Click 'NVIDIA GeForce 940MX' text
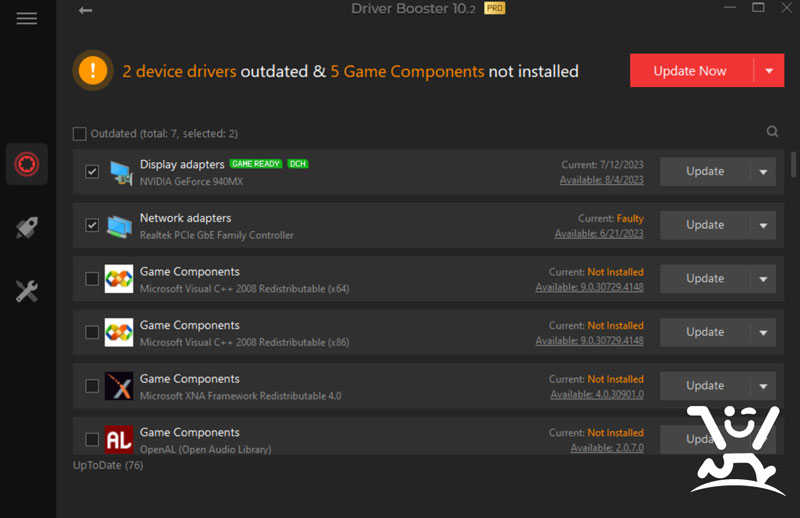The height and width of the screenshot is (518, 800). tap(191, 182)
